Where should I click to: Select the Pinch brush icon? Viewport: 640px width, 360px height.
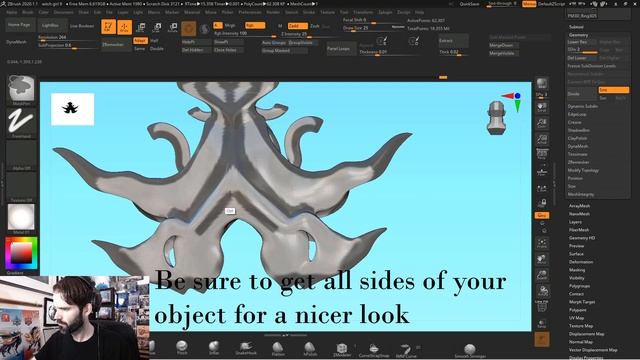click(x=182, y=347)
